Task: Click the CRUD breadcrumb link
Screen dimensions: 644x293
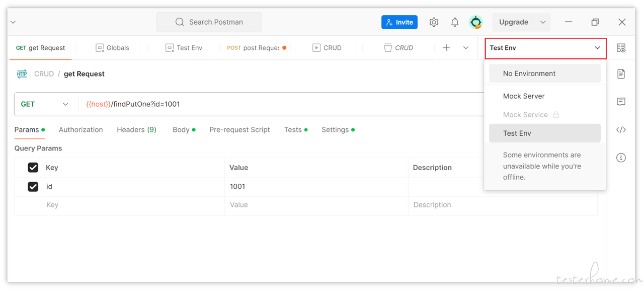Action: (44, 74)
